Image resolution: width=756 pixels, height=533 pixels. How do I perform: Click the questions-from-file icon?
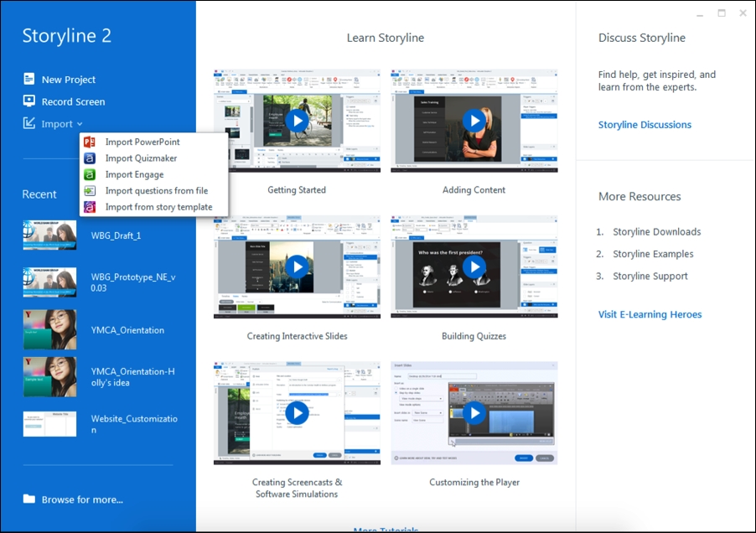point(90,191)
